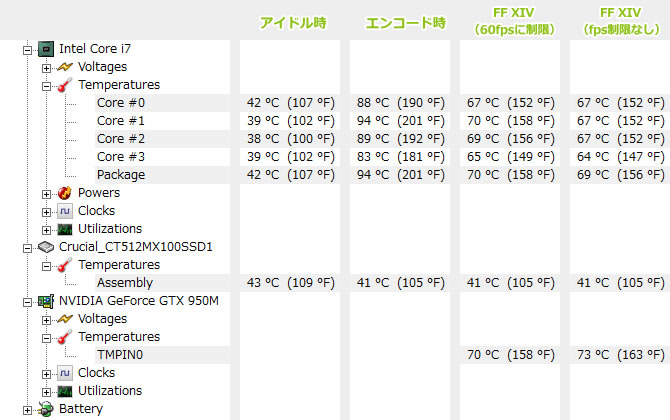Expand the Battery node
The image size is (670, 420).
coord(27,411)
